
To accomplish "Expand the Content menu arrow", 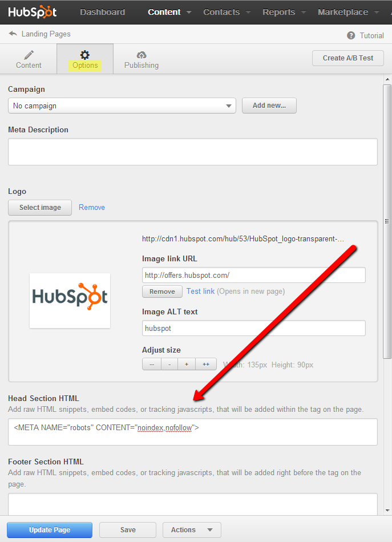I will click(x=189, y=13).
